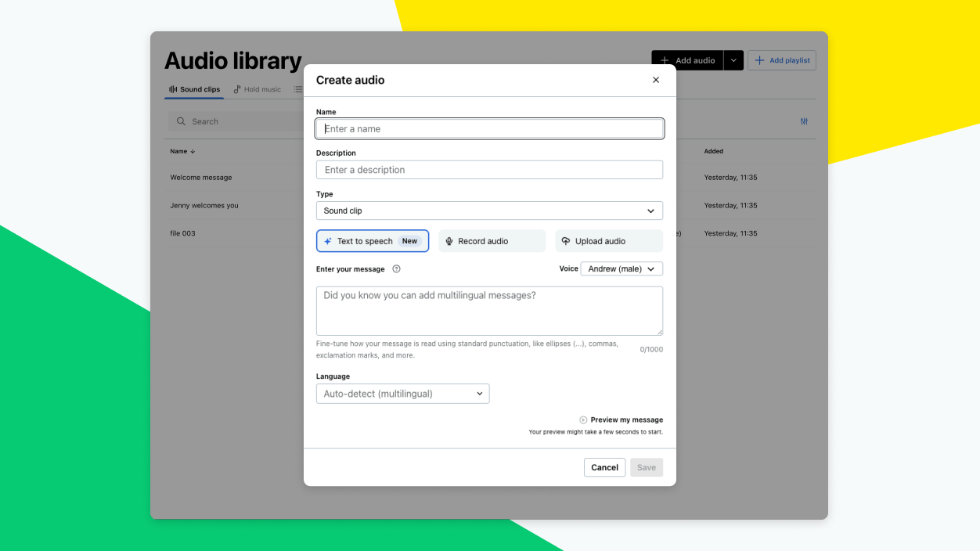Expand the Add audio split-button arrow

tap(733, 60)
